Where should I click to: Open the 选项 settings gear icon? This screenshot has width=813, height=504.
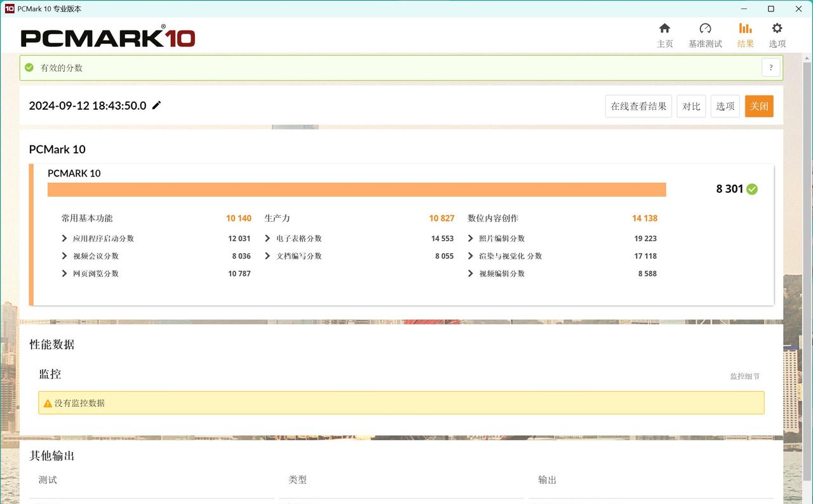pyautogui.click(x=777, y=29)
